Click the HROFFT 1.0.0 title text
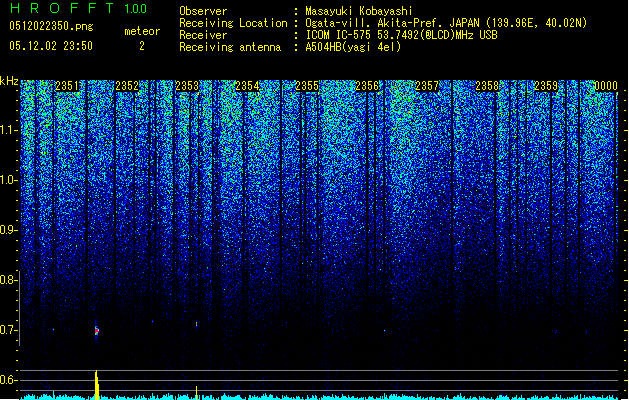The width and height of the screenshot is (629, 400). tap(78, 8)
